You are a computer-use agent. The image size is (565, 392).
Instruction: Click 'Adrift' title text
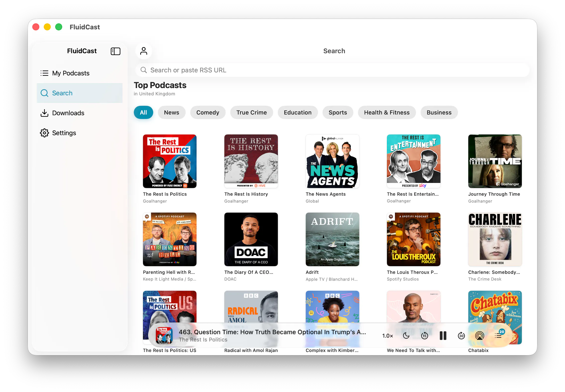312,272
